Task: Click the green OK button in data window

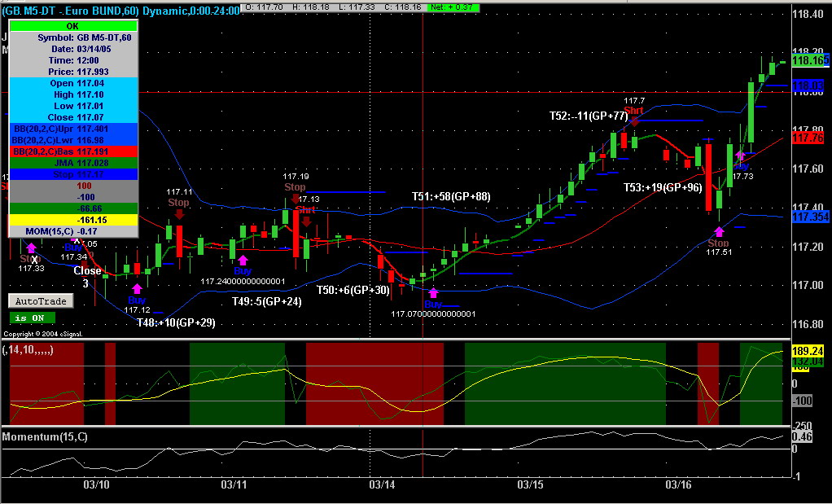Action: click(x=73, y=26)
